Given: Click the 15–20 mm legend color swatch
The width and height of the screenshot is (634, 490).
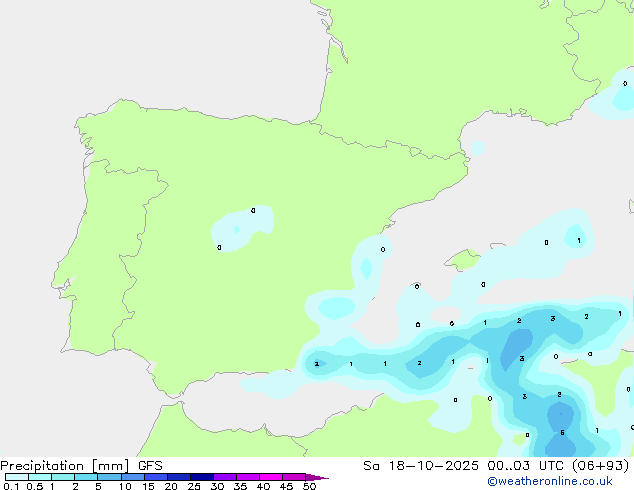Looking at the screenshot, I should pyautogui.click(x=156, y=477).
